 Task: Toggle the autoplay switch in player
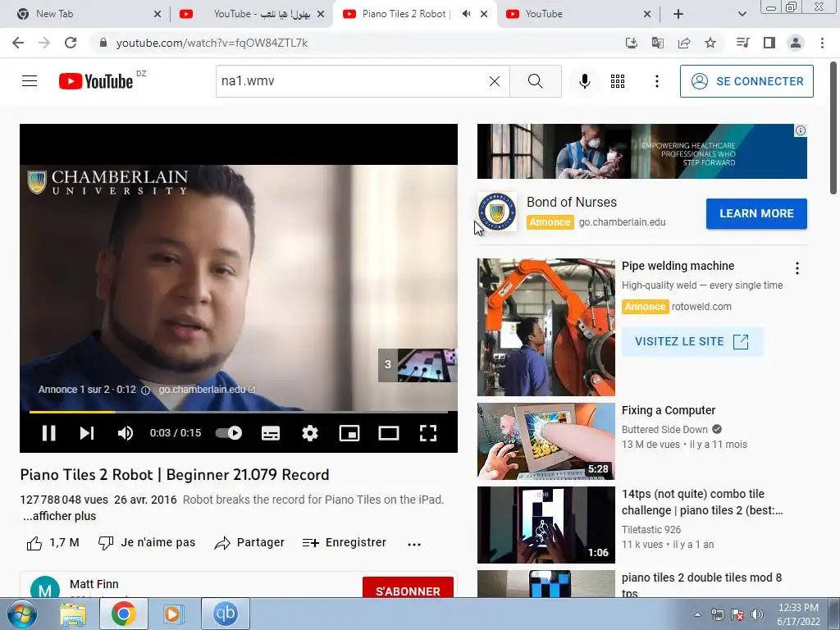[229, 433]
